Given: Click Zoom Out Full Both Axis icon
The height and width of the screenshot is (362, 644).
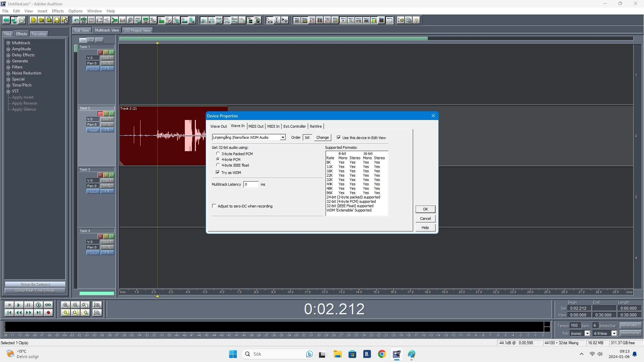Looking at the screenshot, I should coord(85,305).
